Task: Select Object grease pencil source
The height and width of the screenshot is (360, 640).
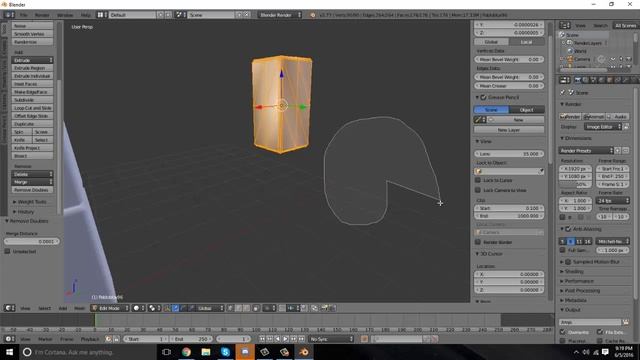Action: click(x=527, y=110)
